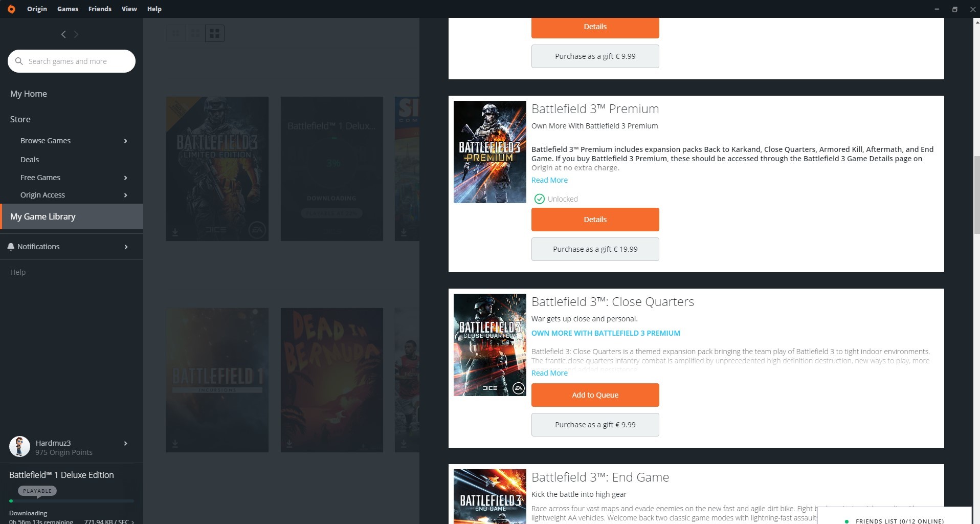This screenshot has width=980, height=524.
Task: Click Battlefield 3: Close Quarters title
Action: point(612,302)
